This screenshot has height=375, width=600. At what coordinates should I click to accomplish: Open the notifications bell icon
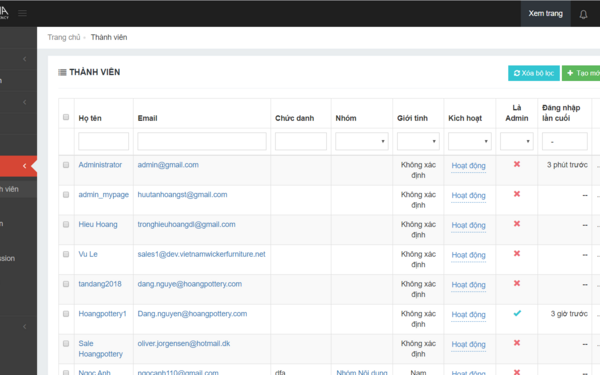[583, 14]
